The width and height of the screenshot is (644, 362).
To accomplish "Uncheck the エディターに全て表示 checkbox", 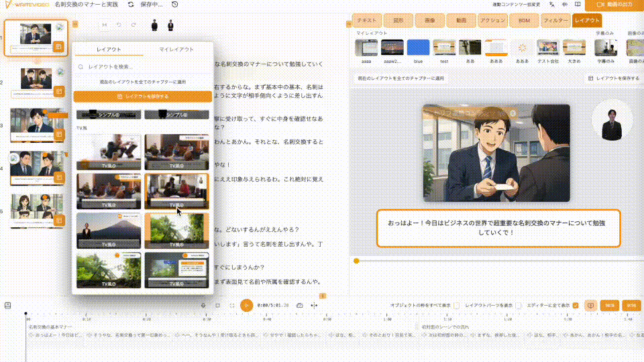I will (x=576, y=305).
